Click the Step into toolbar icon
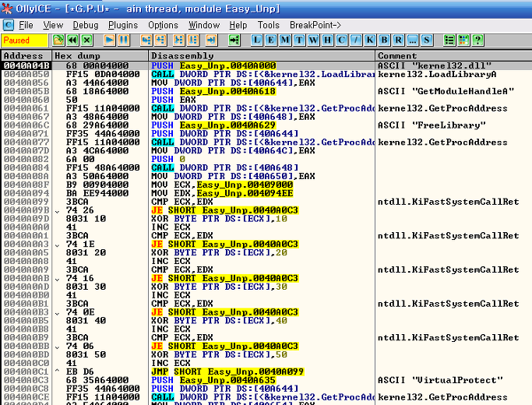The width and height of the screenshot is (532, 405). tap(146, 40)
